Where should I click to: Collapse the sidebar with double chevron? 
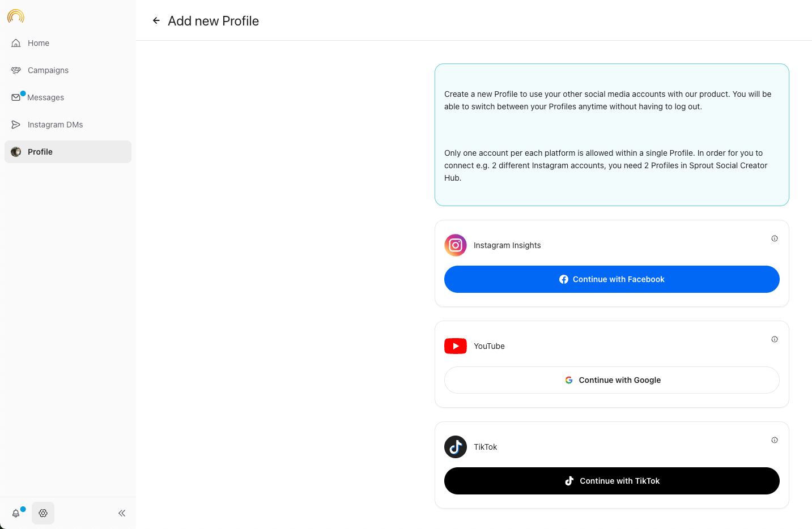tap(122, 513)
